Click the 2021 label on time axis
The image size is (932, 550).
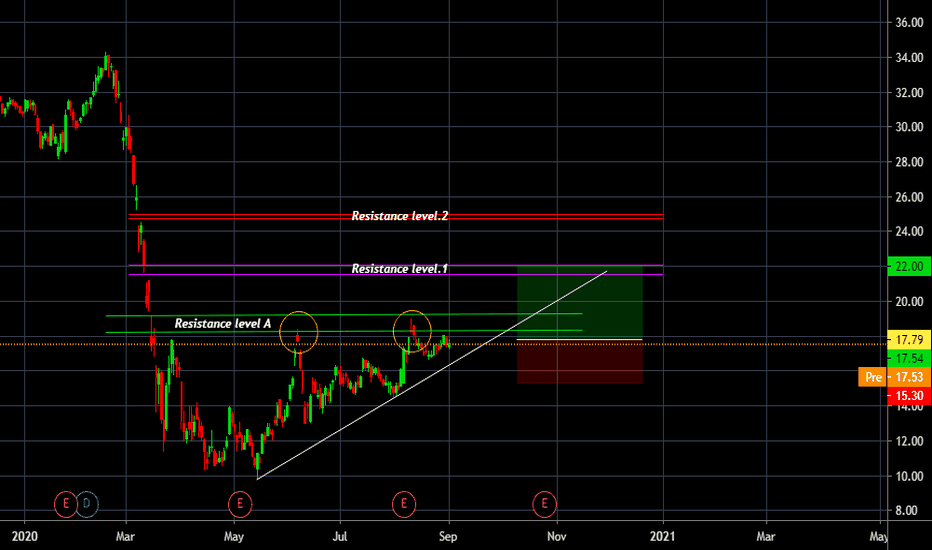663,536
